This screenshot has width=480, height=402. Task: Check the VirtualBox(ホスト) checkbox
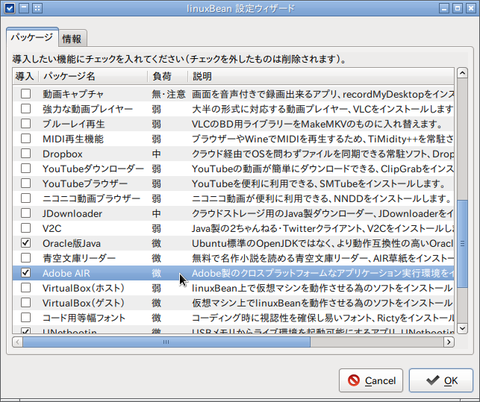[26, 288]
